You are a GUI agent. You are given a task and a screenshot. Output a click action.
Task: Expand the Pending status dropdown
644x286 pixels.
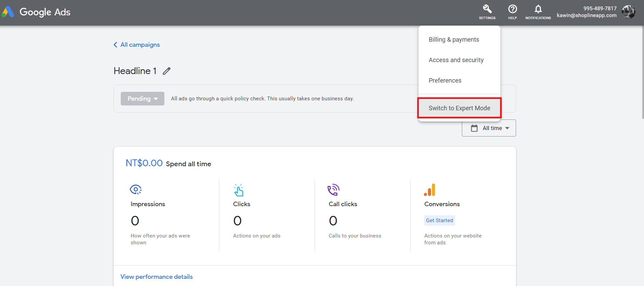click(143, 99)
